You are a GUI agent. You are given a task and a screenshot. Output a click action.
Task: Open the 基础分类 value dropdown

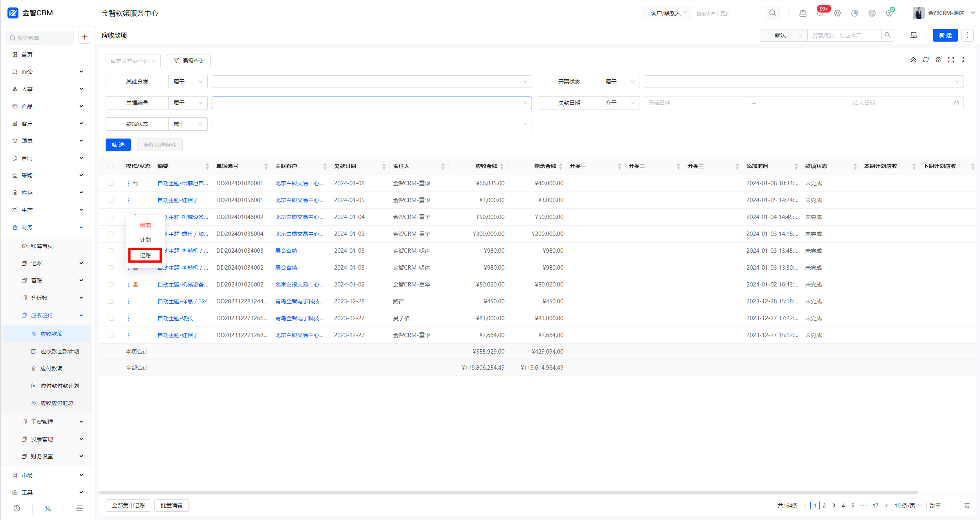[371, 82]
